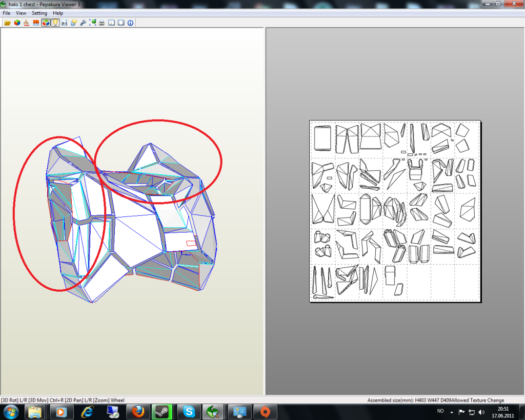Launch Internet Explorer from the taskbar
This screenshot has height=420, width=525.
[x=87, y=412]
